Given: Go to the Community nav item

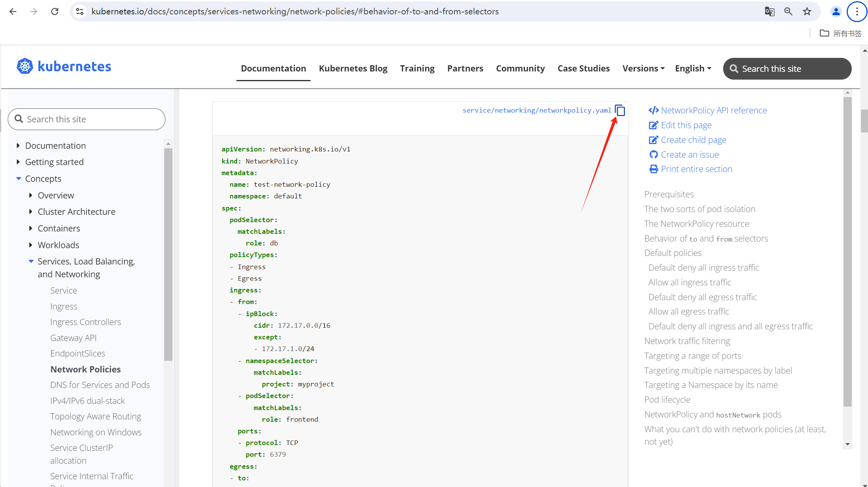Looking at the screenshot, I should pyautogui.click(x=520, y=68).
